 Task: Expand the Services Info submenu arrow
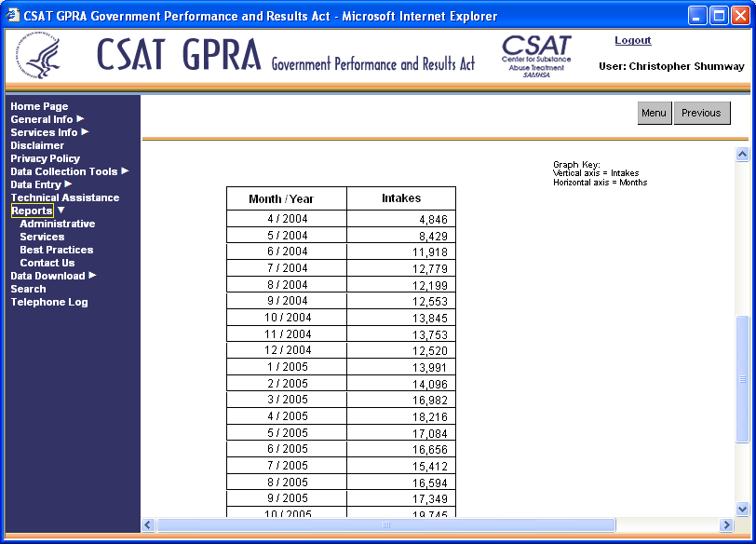86,132
